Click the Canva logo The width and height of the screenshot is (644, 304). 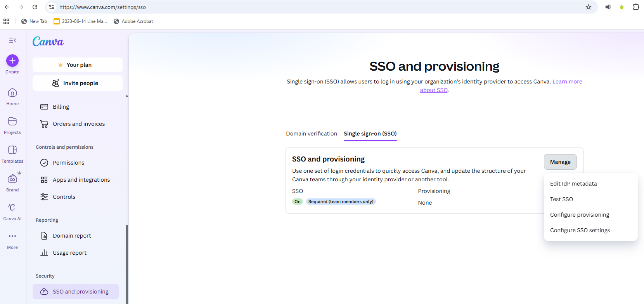[x=48, y=42]
